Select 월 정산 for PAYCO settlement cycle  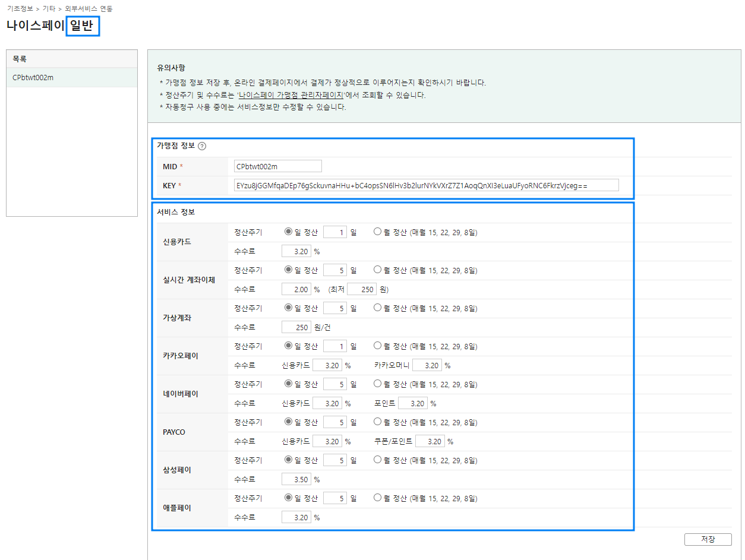[x=377, y=422]
